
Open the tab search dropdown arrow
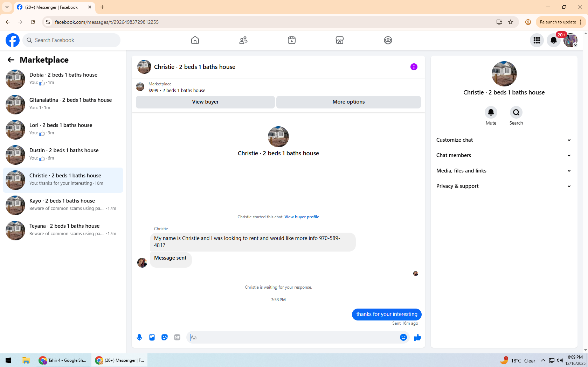[x=7, y=7]
